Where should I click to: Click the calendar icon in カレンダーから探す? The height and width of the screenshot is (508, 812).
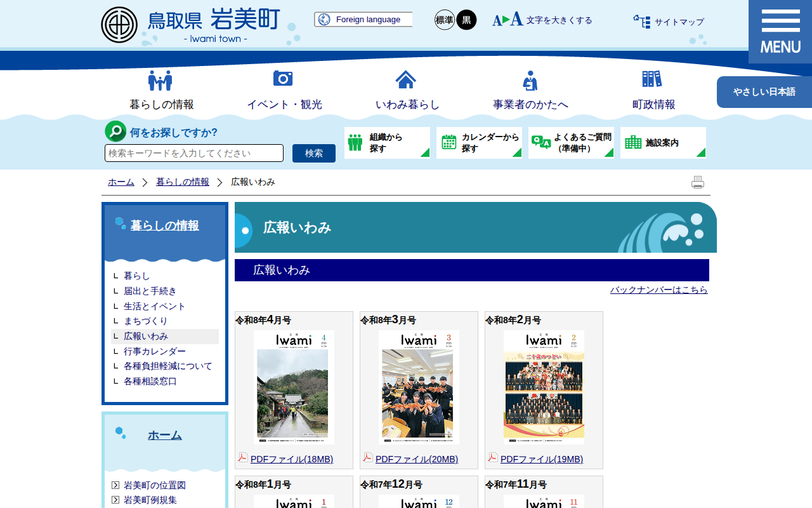(x=449, y=142)
